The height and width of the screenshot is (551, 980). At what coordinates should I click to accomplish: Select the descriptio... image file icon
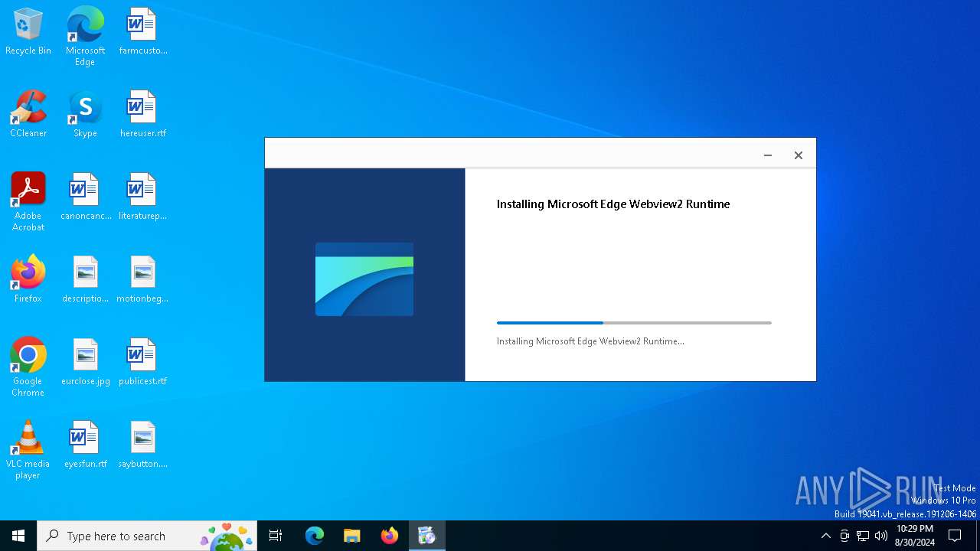click(85, 280)
